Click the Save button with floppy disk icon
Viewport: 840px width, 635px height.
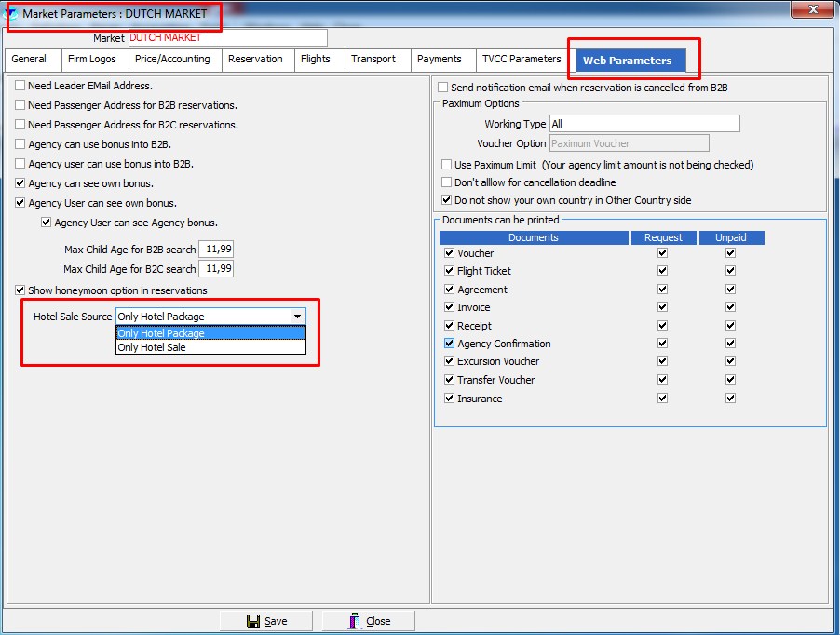pyautogui.click(x=266, y=621)
